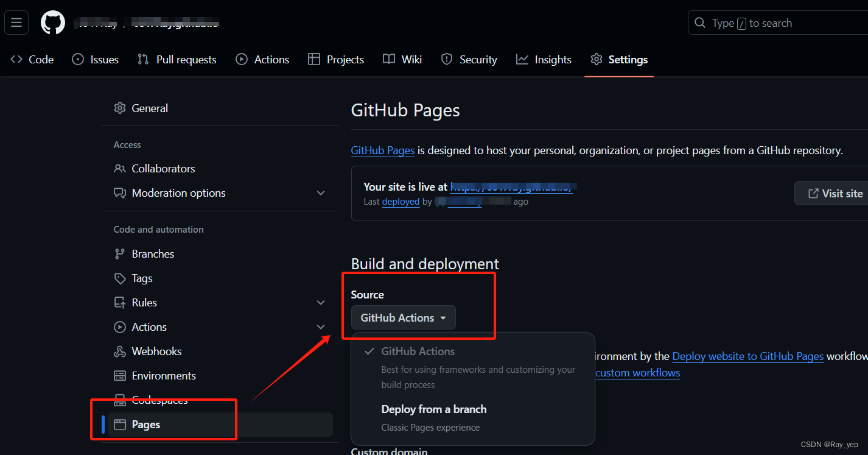Click the Webhooks icon in sidebar
868x455 pixels.
[120, 351]
